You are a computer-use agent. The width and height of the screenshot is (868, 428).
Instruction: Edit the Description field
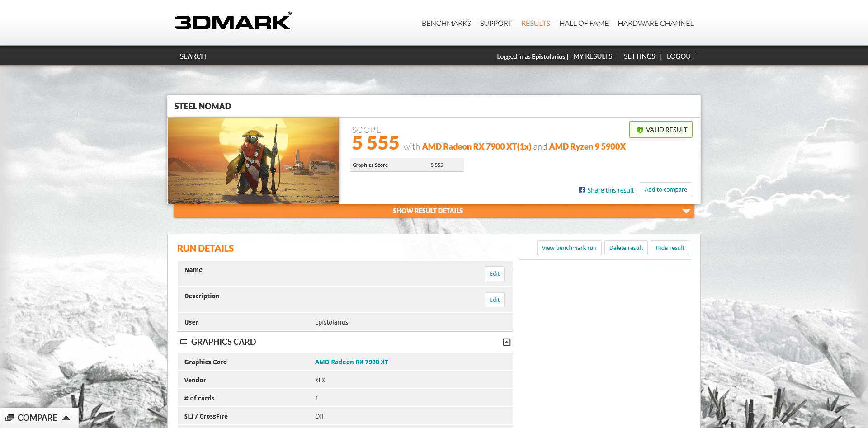coord(495,300)
